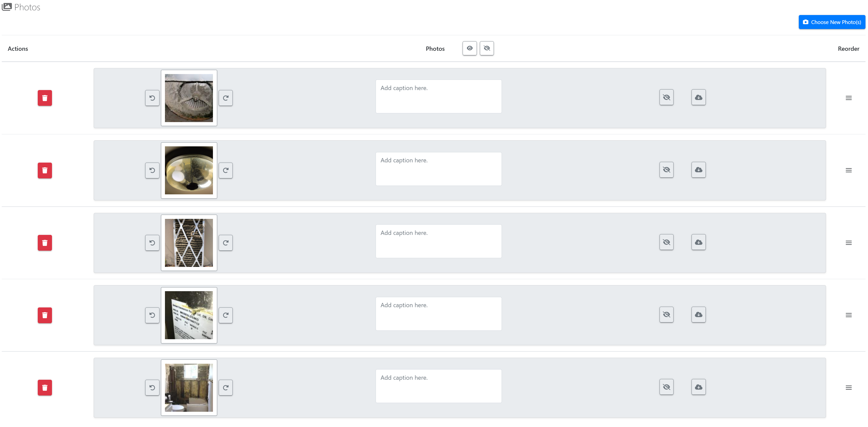868x427 pixels.
Task: Download the equipment label photo
Action: tap(698, 315)
